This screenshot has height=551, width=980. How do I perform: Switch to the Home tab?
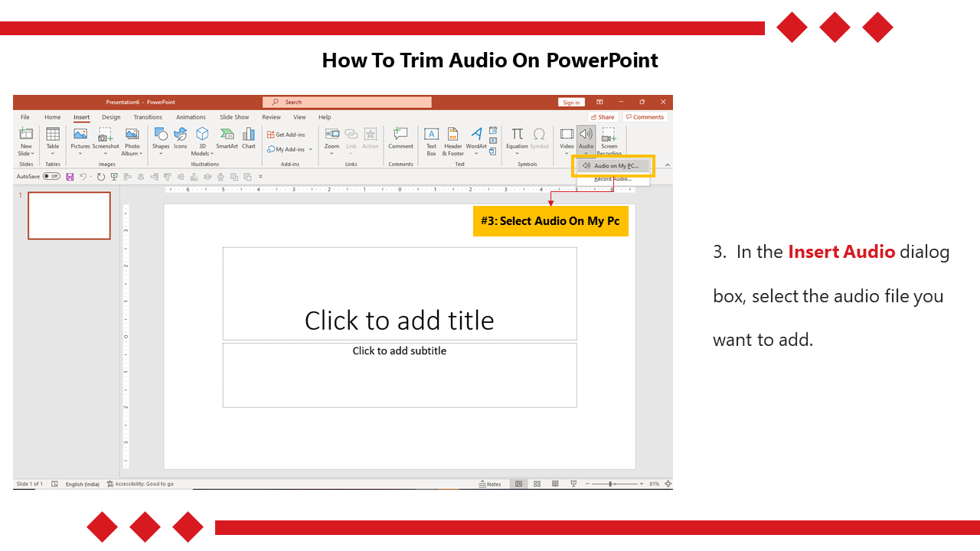click(52, 117)
